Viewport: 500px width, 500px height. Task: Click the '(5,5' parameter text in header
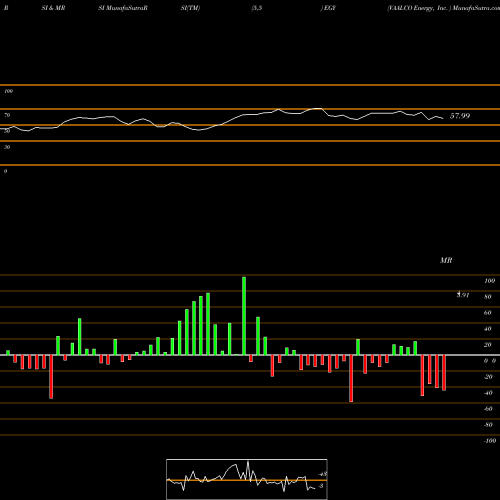(x=257, y=8)
